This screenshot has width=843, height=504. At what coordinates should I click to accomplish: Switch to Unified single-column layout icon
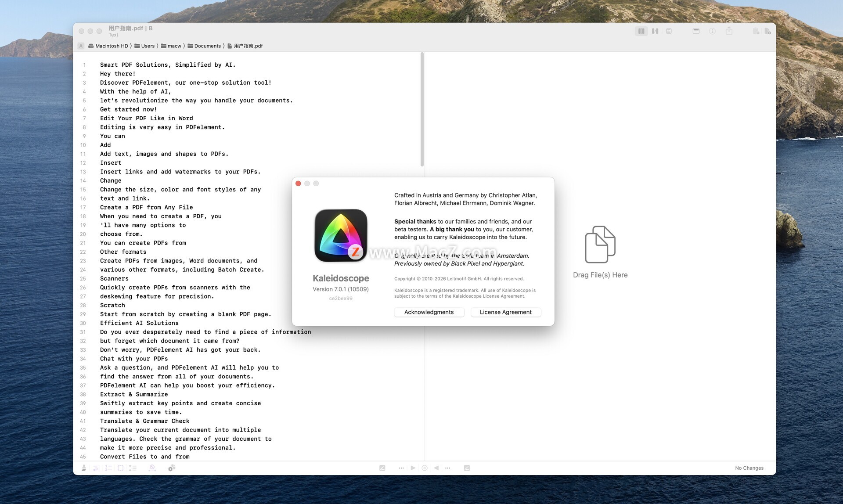[669, 31]
